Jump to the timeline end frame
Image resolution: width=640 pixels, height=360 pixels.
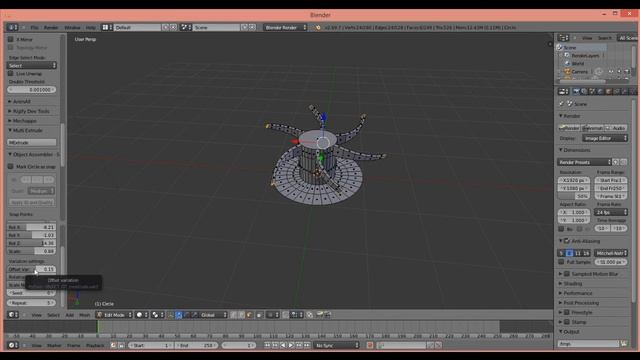307,345
